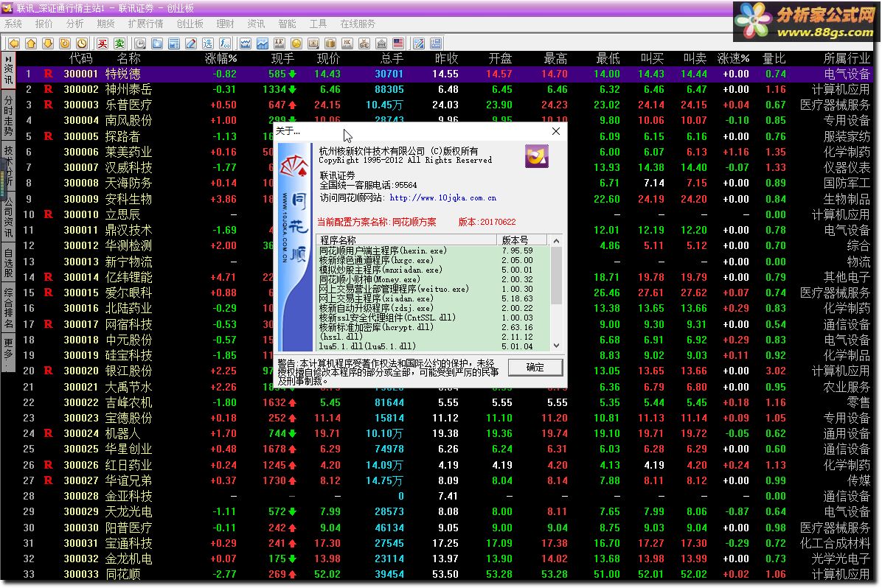Screen dimensions: 882x588
Task: Click the gold coin toolbar icon
Action: tap(296, 43)
